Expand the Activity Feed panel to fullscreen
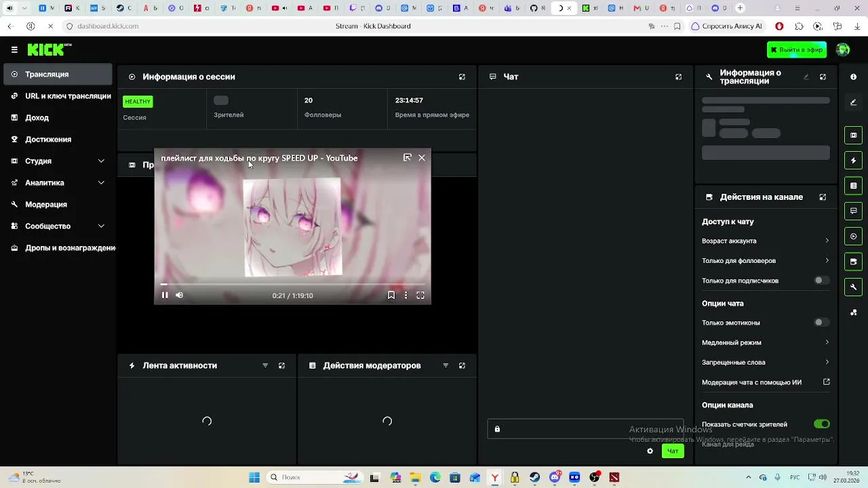 pos(281,365)
